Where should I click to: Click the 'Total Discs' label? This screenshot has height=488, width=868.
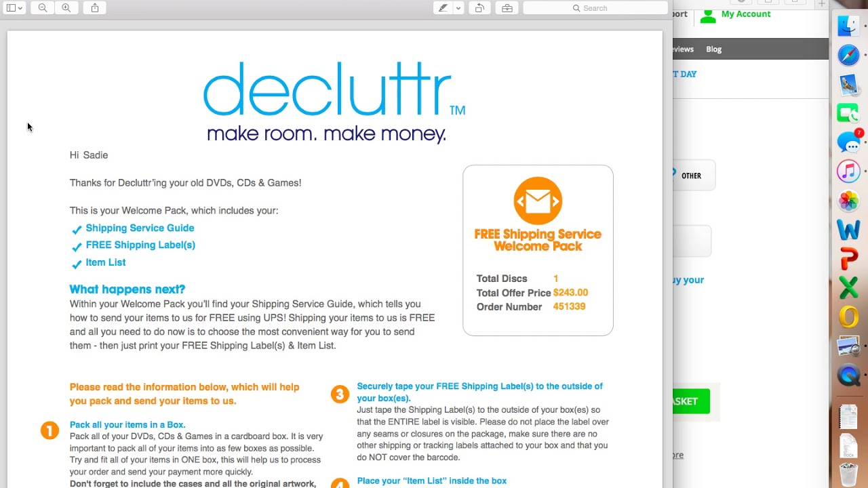(502, 279)
